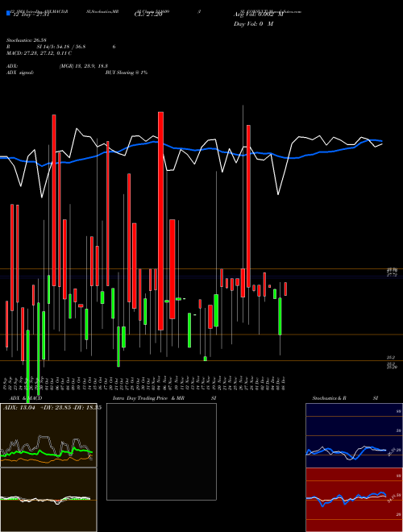Click the 25.2 price axis label
This screenshot has width=403, height=532.
tap(390, 357)
